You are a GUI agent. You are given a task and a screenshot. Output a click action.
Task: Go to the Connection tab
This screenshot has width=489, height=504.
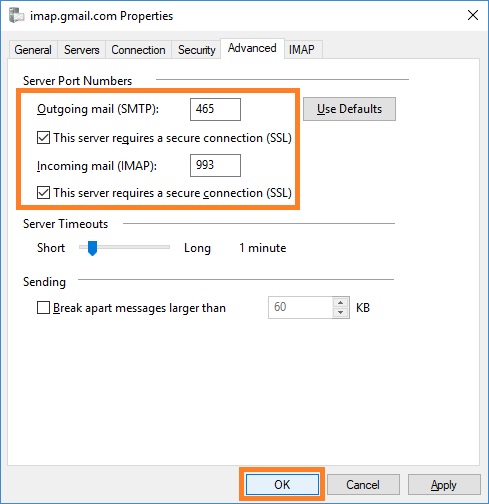138,50
